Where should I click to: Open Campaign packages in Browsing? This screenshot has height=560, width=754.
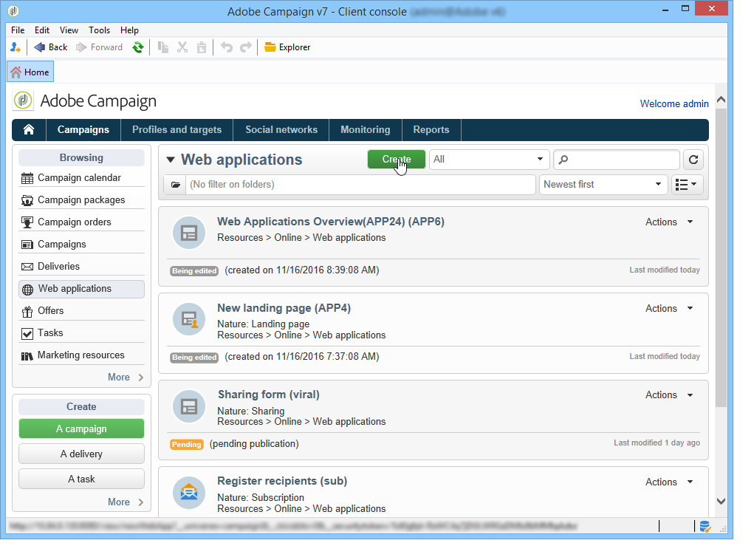(82, 199)
